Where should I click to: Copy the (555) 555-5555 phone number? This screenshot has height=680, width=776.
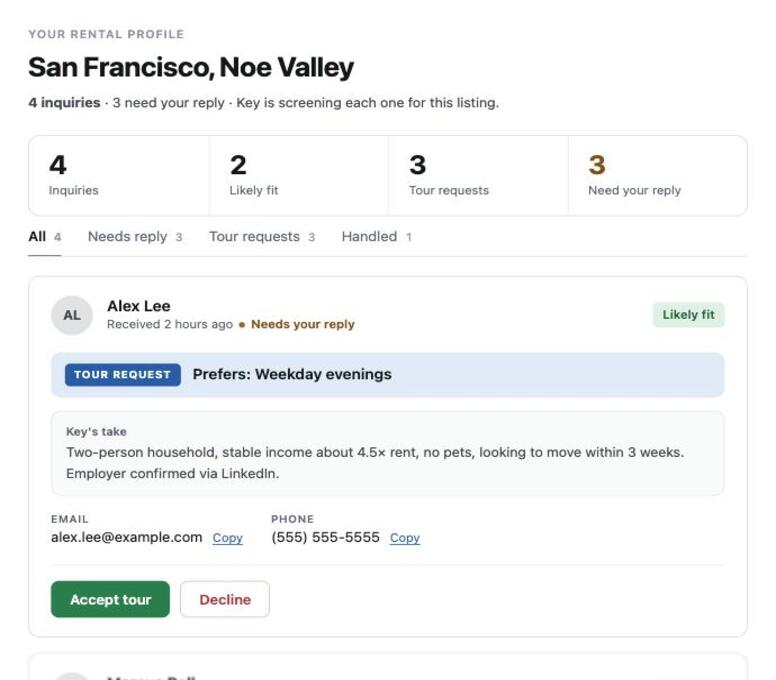[405, 538]
